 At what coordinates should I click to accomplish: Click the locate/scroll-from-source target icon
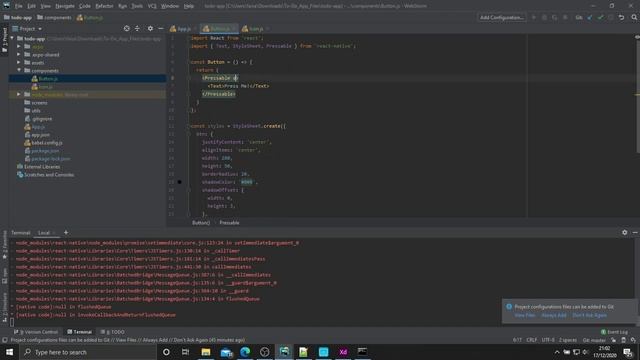tap(127, 29)
